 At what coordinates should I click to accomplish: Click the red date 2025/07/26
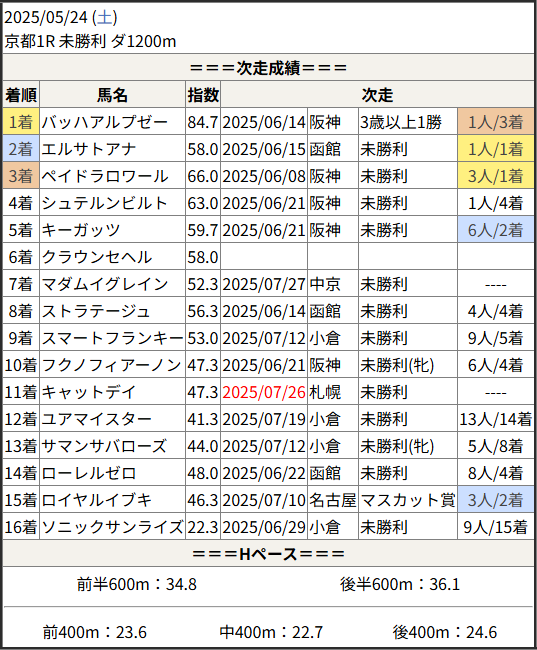point(264,392)
